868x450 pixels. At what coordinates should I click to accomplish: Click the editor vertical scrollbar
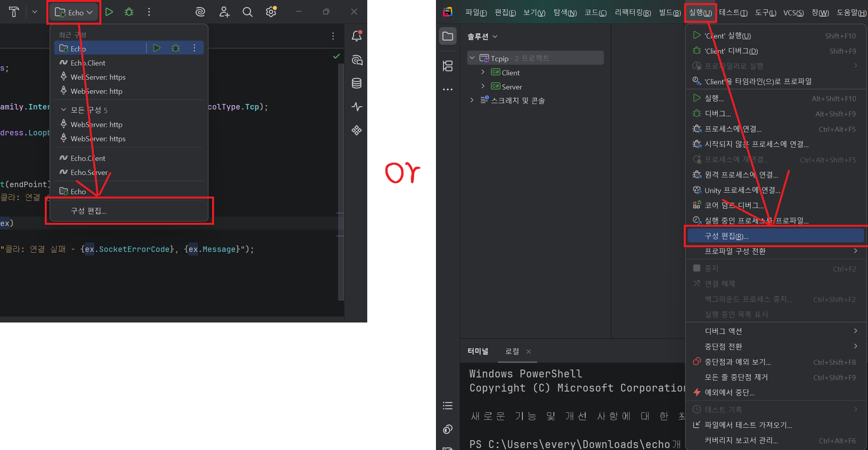tap(341, 157)
